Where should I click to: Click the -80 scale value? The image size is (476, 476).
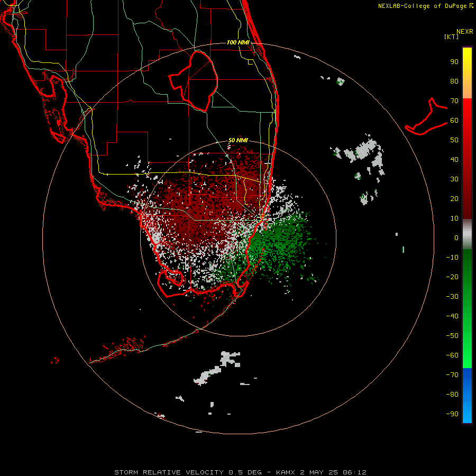452,395
